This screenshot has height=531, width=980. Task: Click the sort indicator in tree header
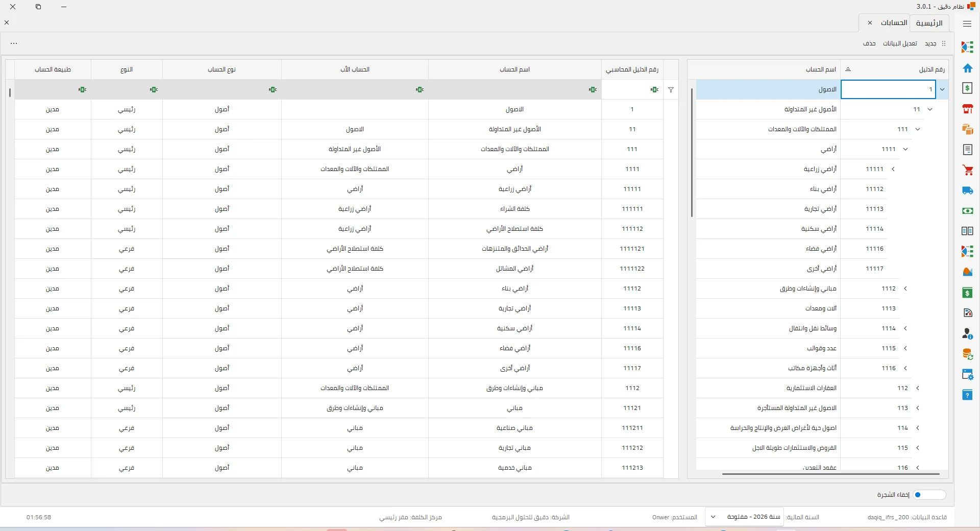click(848, 69)
